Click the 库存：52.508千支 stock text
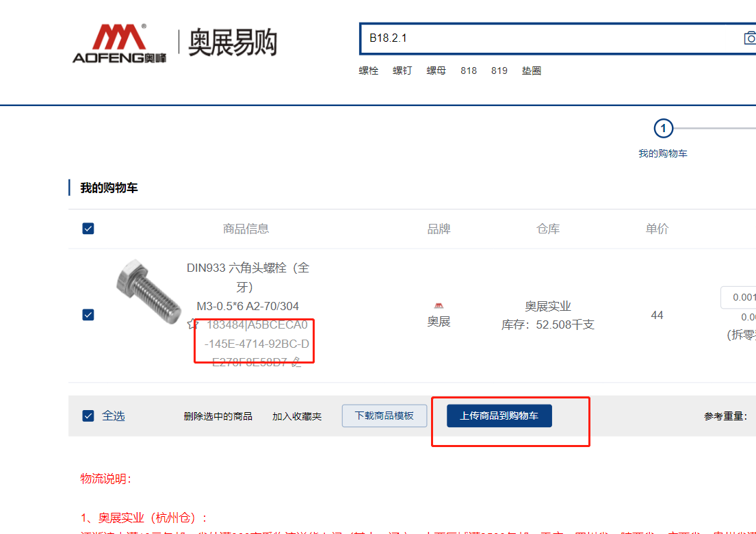The image size is (756, 534). click(548, 325)
